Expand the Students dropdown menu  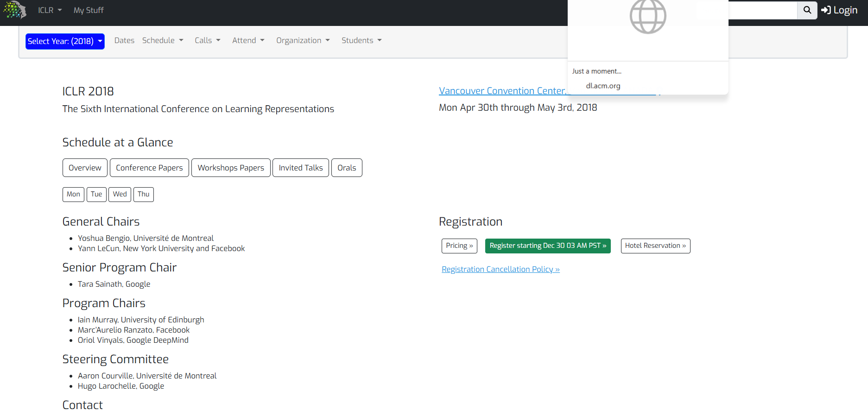[x=361, y=40]
